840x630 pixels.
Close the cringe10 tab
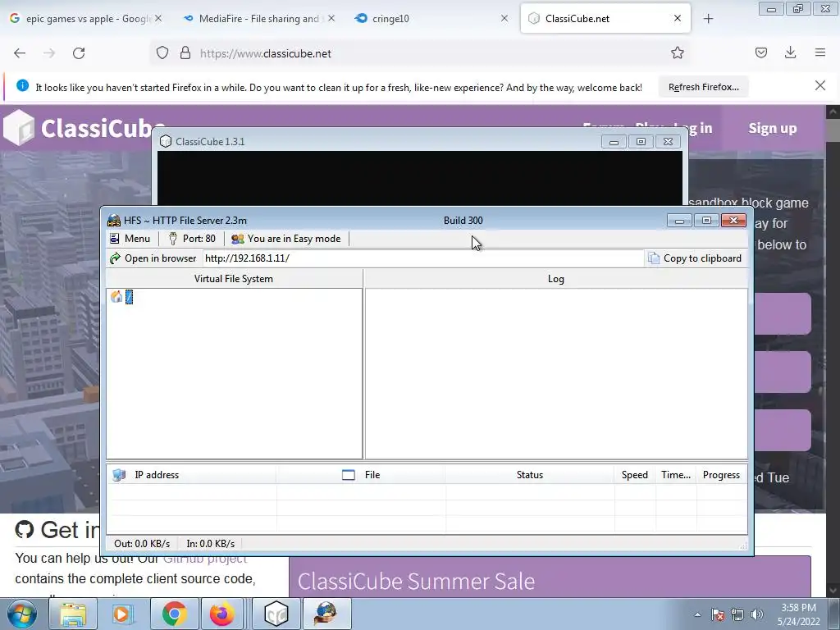[x=504, y=18]
